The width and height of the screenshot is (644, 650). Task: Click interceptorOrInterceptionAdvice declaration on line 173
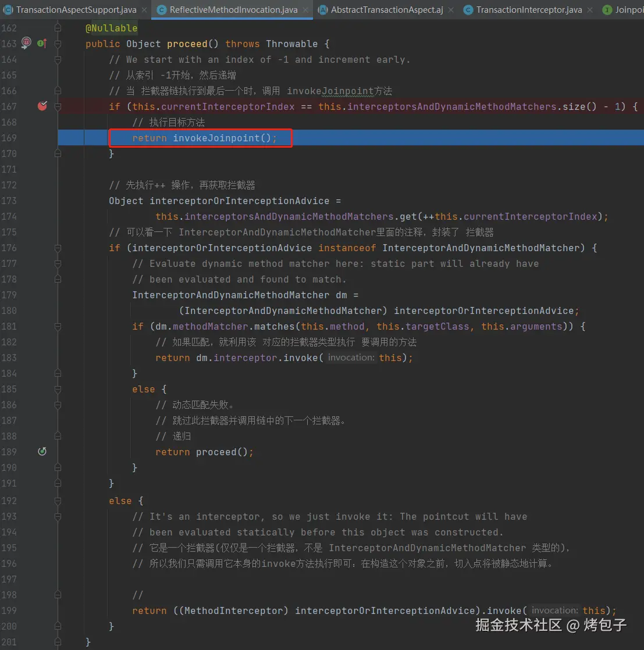tap(239, 201)
